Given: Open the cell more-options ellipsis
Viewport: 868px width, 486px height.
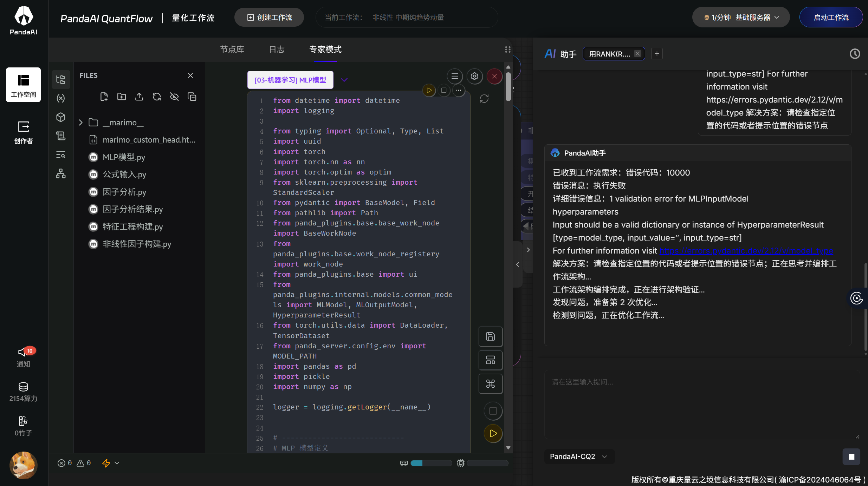Looking at the screenshot, I should 459,90.
